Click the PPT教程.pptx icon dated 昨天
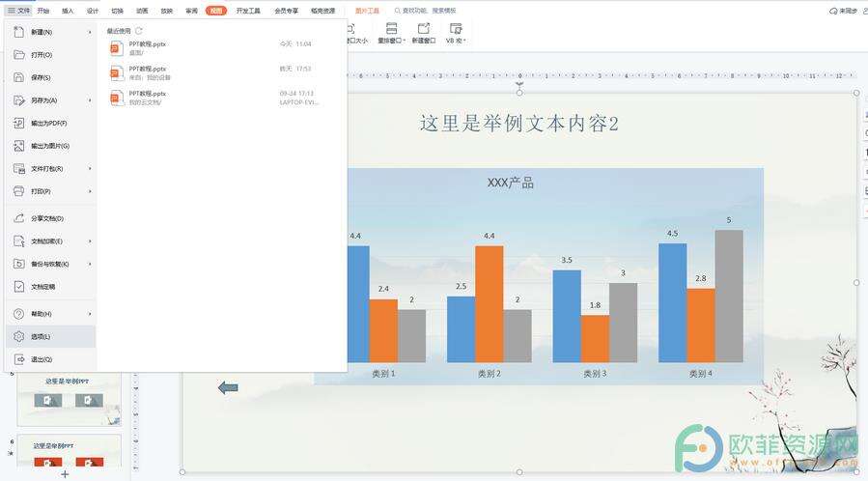 (x=116, y=73)
